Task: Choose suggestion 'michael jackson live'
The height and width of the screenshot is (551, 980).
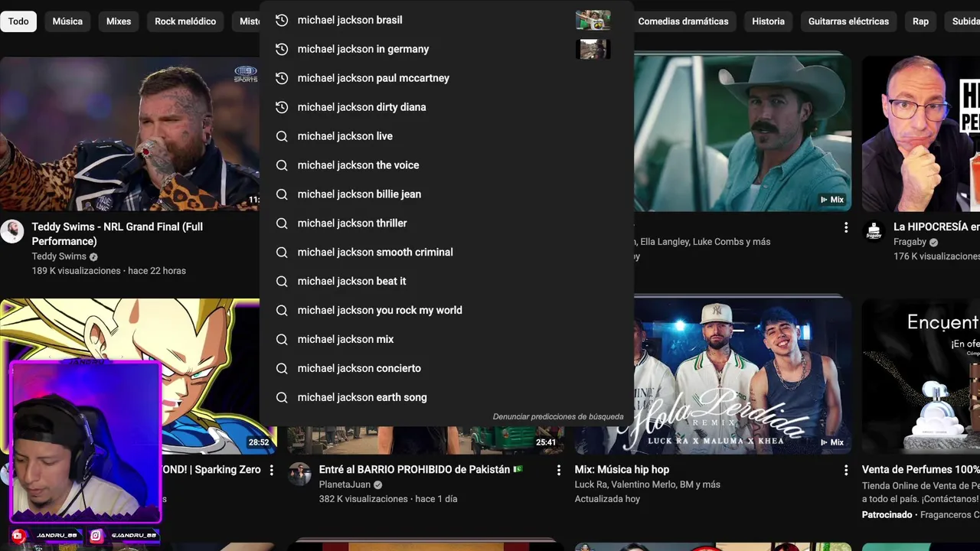Action: coord(446,136)
